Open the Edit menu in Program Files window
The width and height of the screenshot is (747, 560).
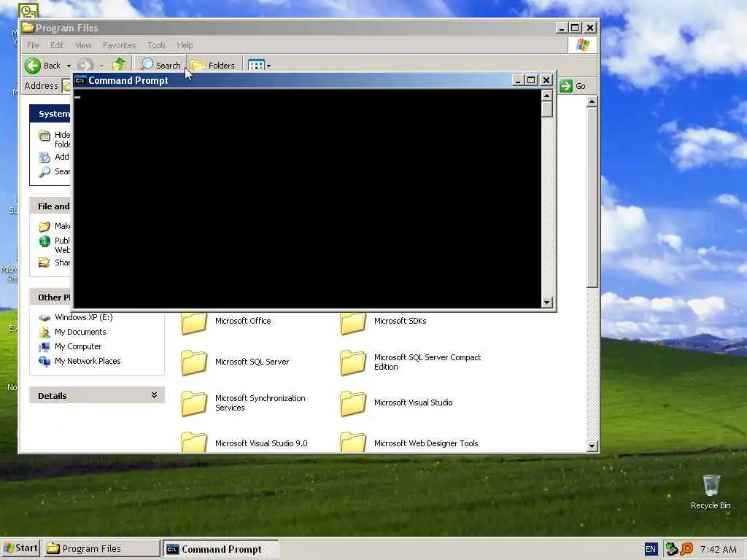pos(57,45)
